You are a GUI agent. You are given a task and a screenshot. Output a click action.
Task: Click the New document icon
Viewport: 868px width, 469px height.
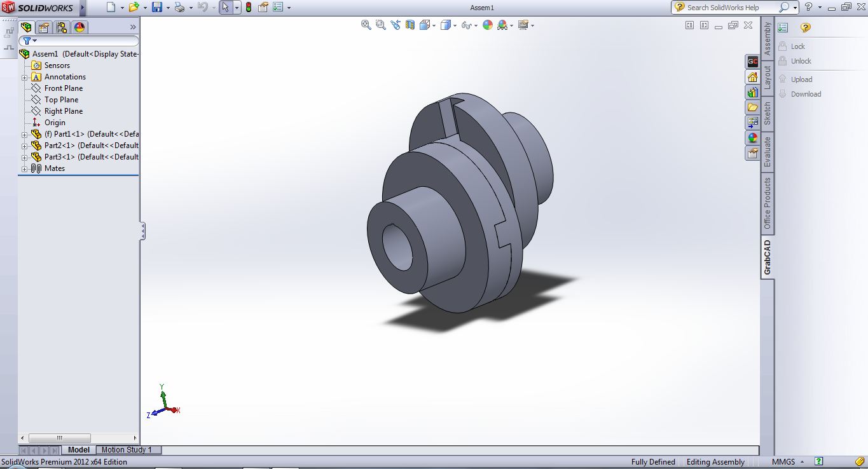pos(111,8)
